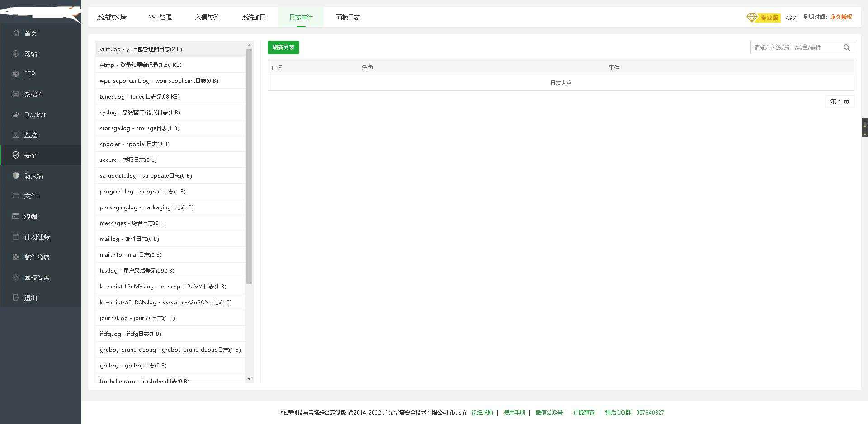
Task: Select the 系统加固 tab
Action: click(254, 17)
